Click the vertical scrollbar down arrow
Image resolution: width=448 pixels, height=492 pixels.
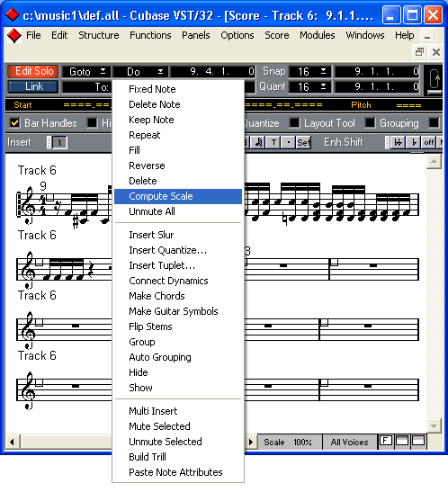coord(435,425)
